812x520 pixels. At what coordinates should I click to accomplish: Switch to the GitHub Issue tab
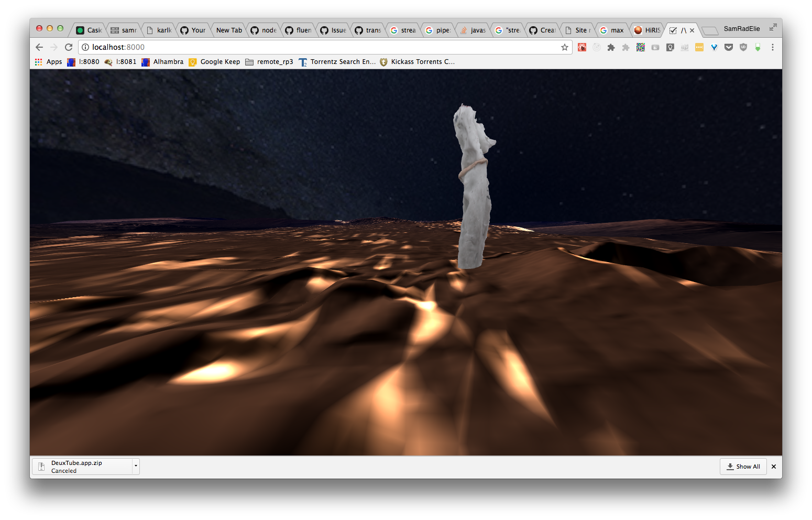[x=333, y=30]
